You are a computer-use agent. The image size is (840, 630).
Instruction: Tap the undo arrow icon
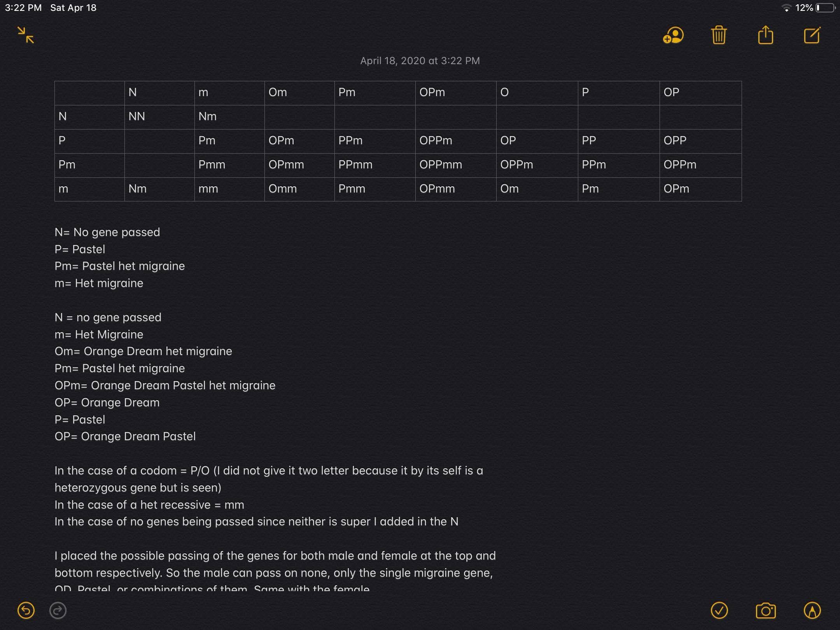point(26,610)
